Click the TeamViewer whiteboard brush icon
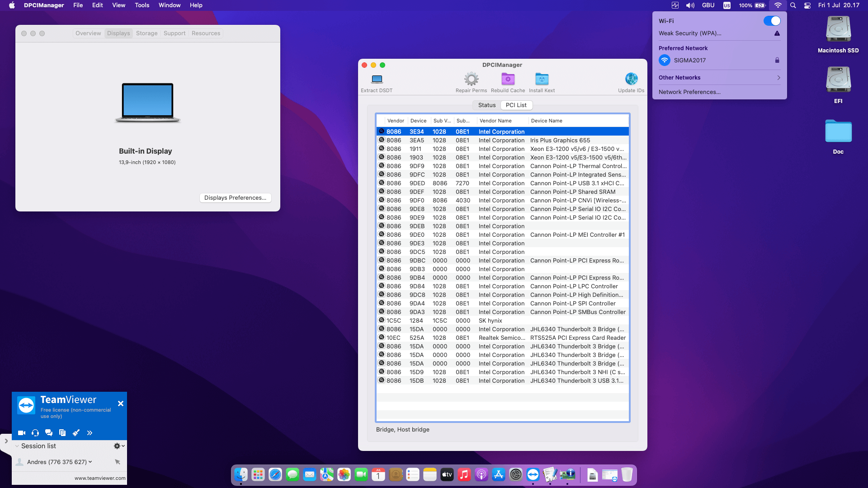 [76, 433]
